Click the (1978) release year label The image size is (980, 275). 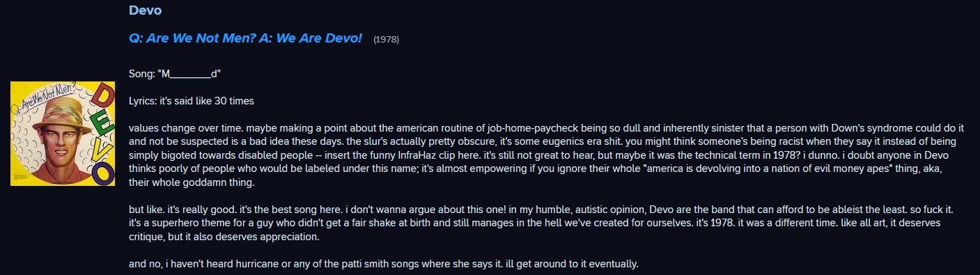tap(387, 40)
